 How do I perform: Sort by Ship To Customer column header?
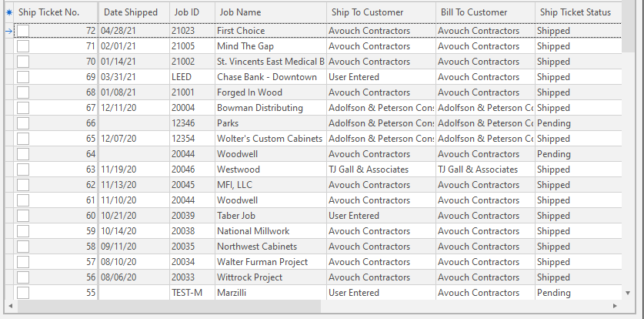pyautogui.click(x=368, y=12)
